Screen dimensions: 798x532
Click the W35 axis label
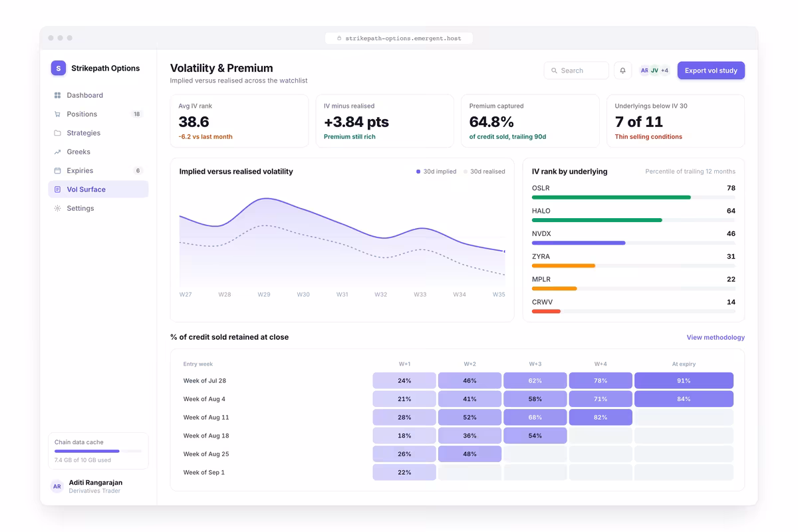tap(499, 295)
